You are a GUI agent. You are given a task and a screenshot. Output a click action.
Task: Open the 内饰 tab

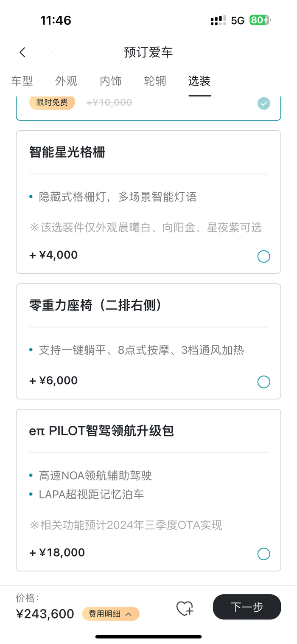coord(111,81)
